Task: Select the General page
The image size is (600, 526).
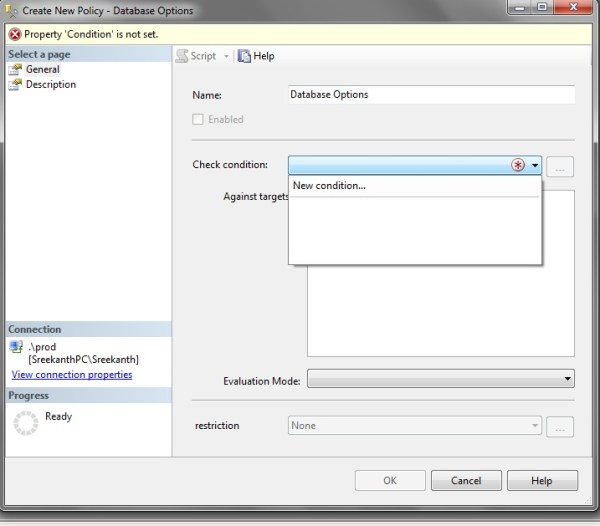Action: pos(42,70)
